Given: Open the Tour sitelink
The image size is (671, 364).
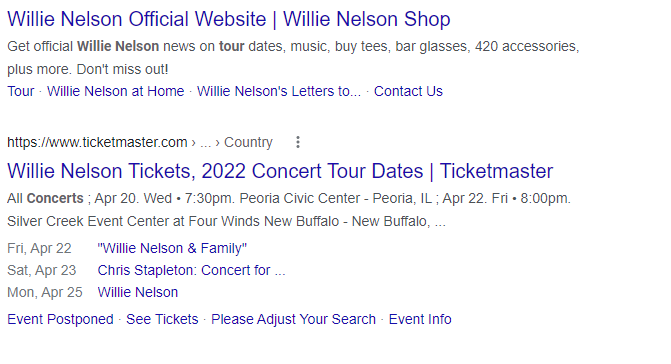Looking at the screenshot, I should pos(21,91).
